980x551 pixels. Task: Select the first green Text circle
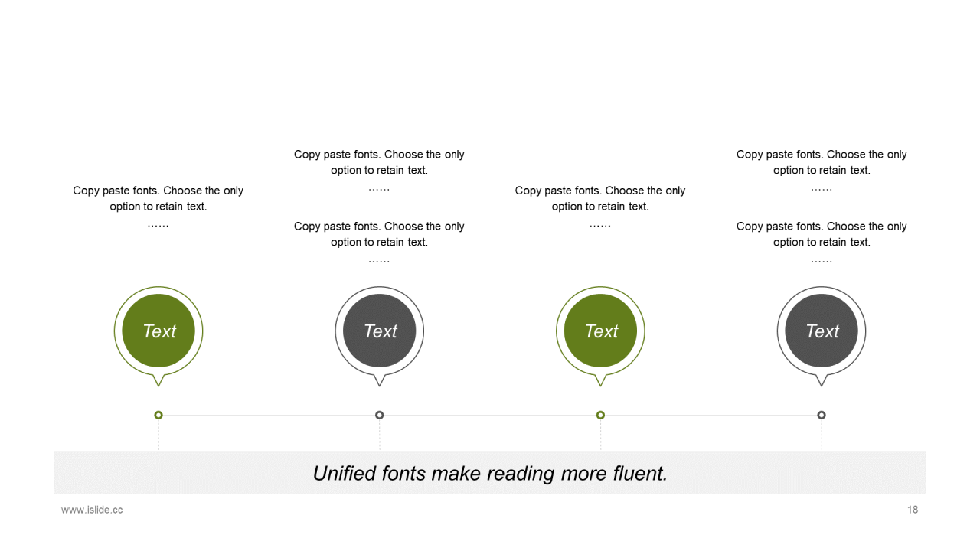(x=158, y=331)
